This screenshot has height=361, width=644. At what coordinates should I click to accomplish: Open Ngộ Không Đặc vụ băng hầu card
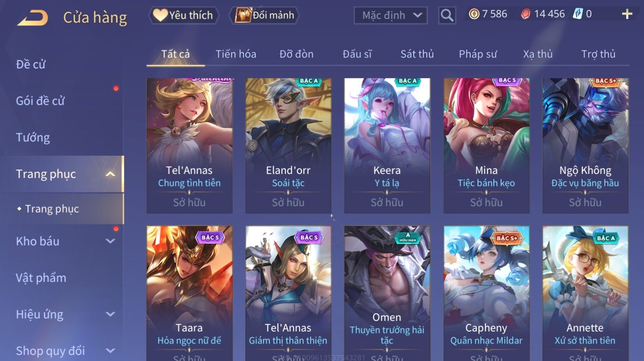(585, 145)
